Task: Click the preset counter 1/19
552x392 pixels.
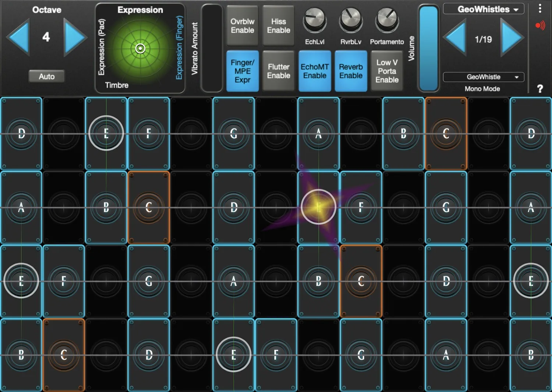Action: coord(483,39)
